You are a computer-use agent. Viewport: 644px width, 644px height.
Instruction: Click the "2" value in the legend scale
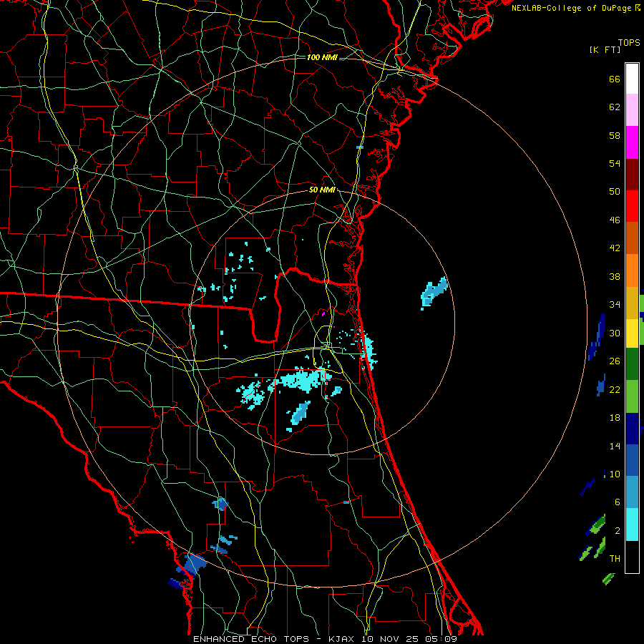pos(618,531)
